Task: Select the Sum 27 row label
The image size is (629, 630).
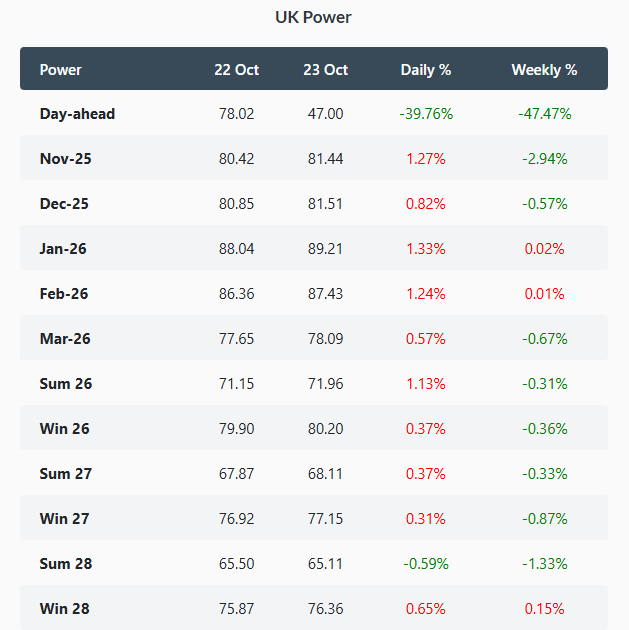Action: coord(66,474)
